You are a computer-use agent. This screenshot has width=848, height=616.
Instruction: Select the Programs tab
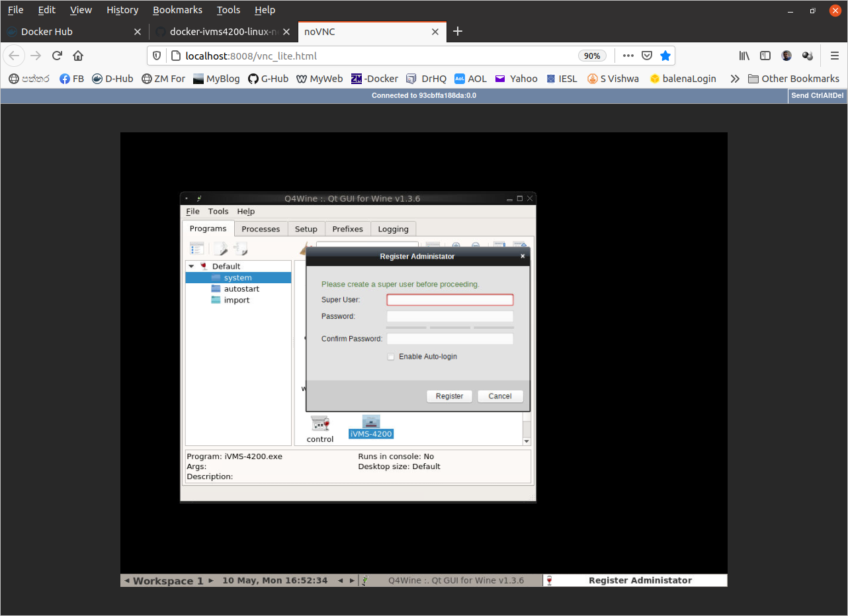click(208, 228)
